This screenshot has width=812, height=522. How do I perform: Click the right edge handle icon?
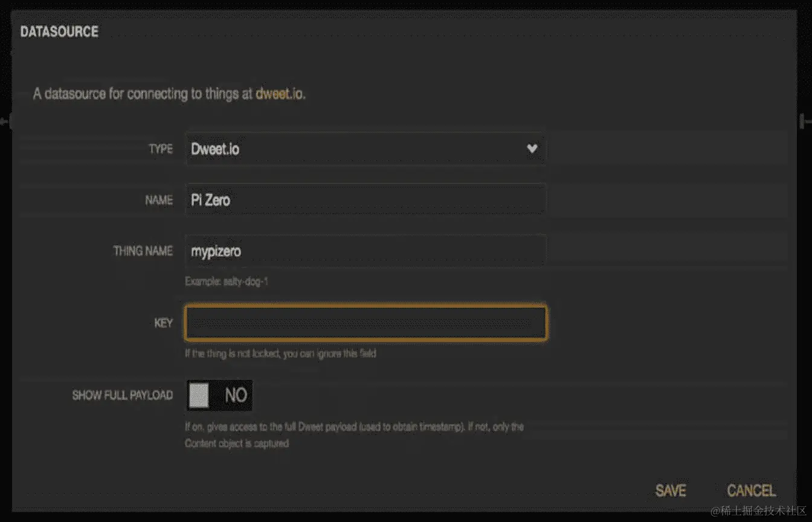tap(805, 121)
